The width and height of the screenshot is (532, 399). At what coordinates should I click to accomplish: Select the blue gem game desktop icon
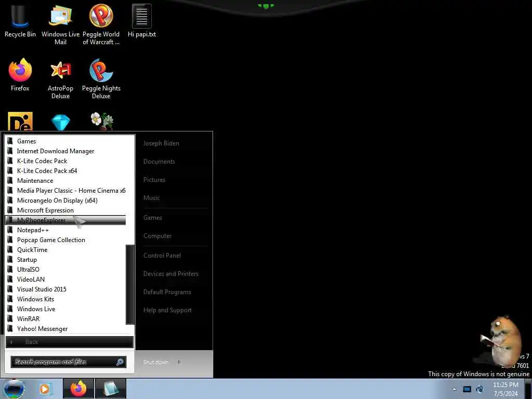click(60, 122)
